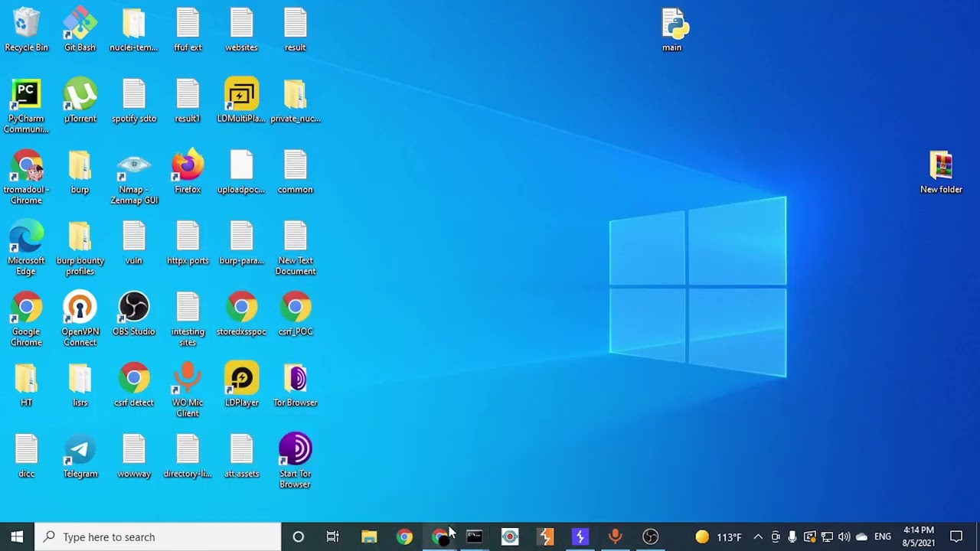Open the taskbar volume control

click(844, 536)
